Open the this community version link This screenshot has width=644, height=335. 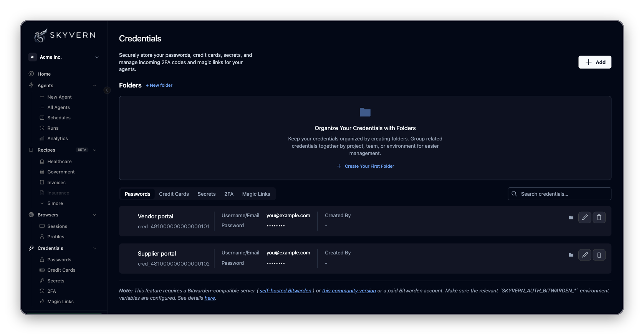tap(349, 291)
